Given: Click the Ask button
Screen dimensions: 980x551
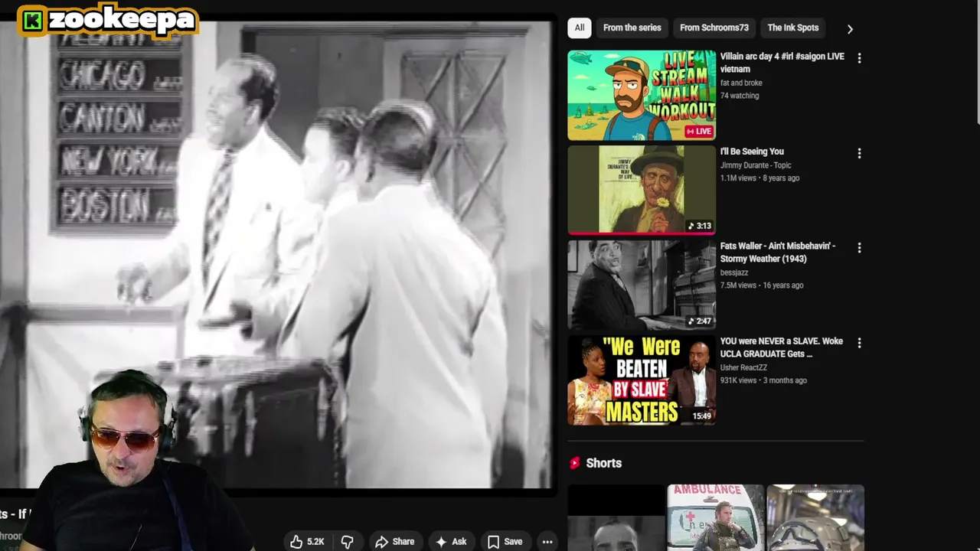Looking at the screenshot, I should 451,542.
